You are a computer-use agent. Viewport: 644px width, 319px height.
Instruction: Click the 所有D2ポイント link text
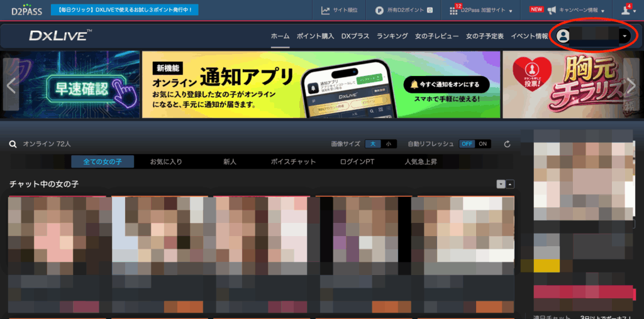[x=406, y=11]
